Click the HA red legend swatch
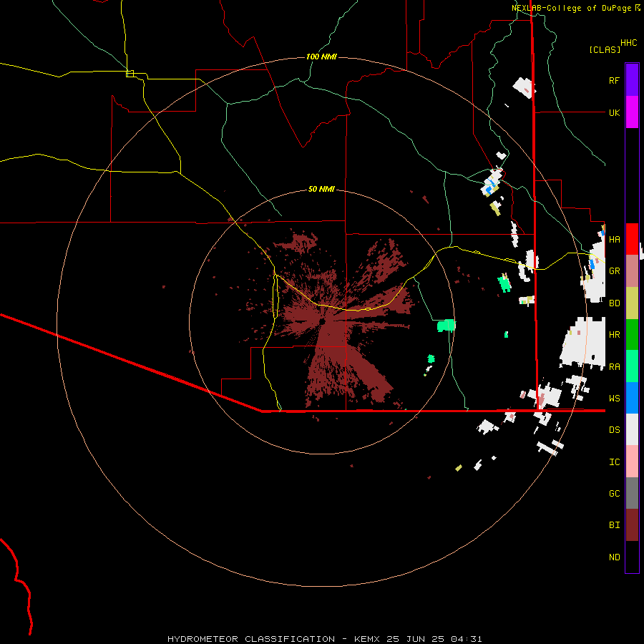644x644 pixels. coord(632,239)
